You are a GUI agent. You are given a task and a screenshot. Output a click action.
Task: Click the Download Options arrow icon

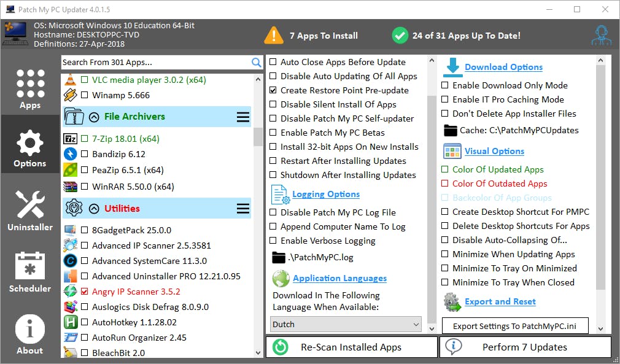coord(452,67)
